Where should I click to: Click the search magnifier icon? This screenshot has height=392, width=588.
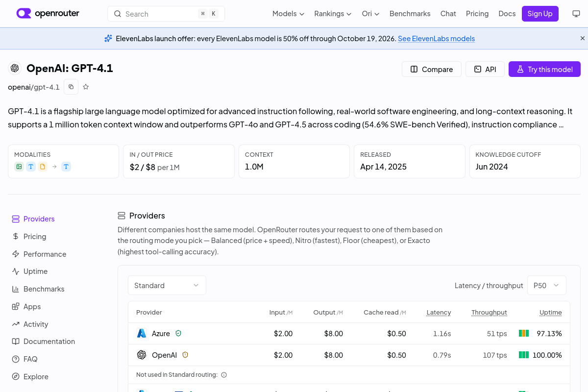pos(118,14)
